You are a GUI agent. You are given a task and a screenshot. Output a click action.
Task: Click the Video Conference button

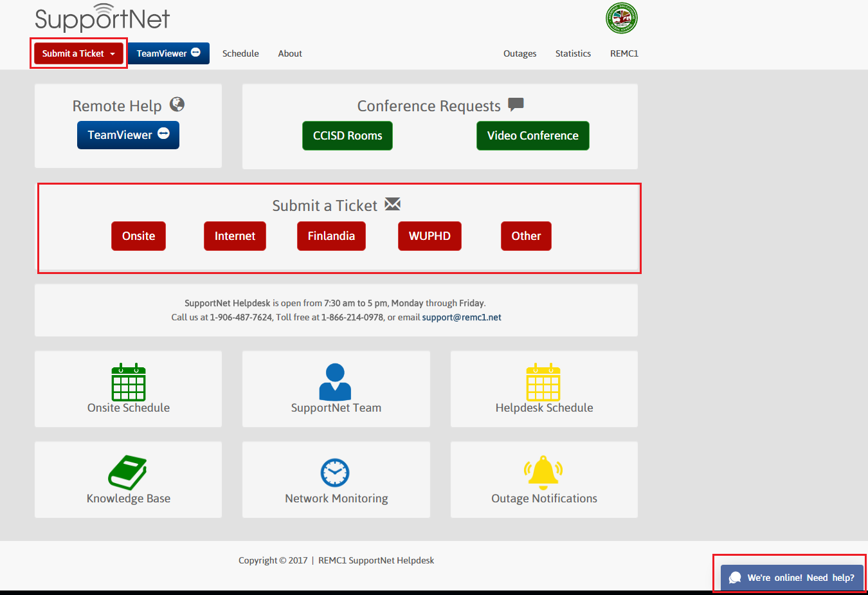point(533,136)
